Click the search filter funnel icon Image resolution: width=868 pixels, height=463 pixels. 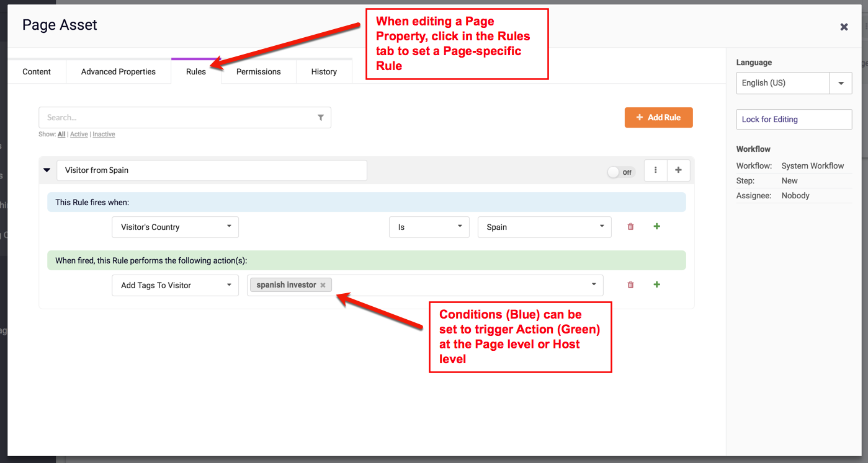click(320, 118)
